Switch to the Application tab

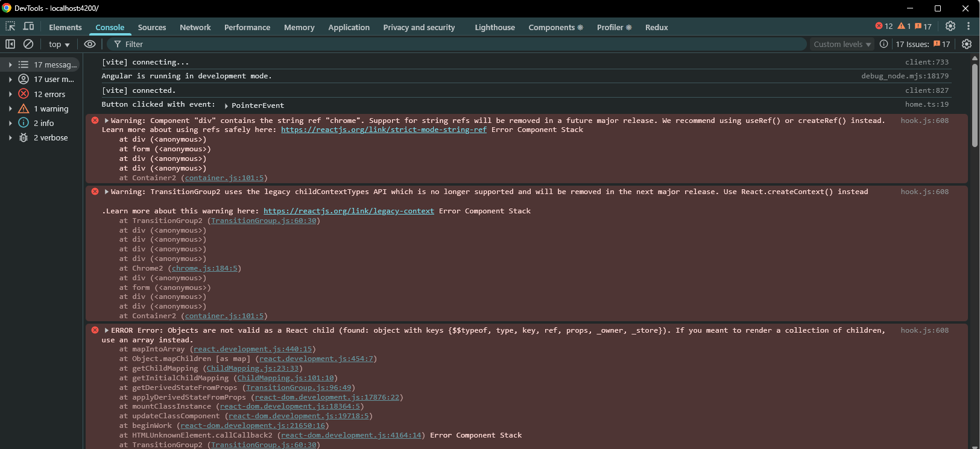[x=349, y=27]
